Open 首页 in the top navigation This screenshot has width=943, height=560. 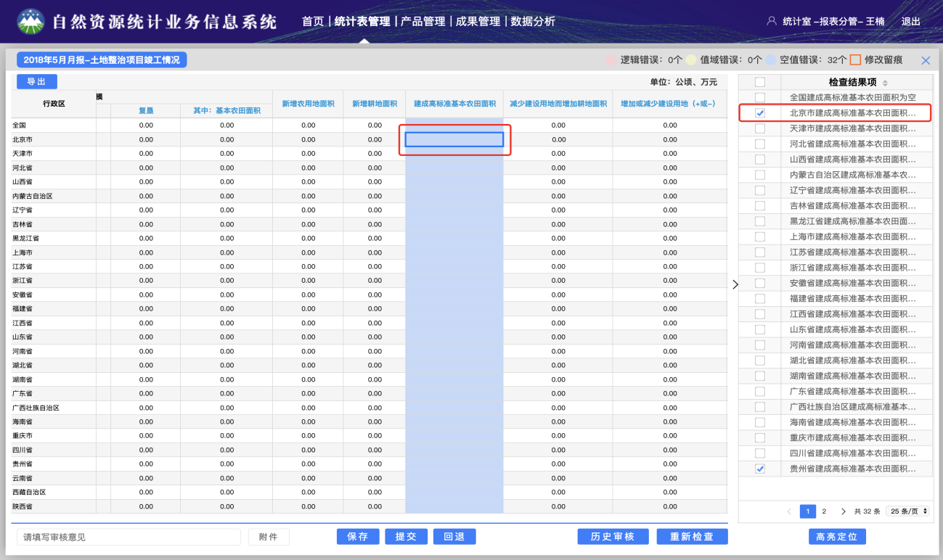click(x=313, y=22)
